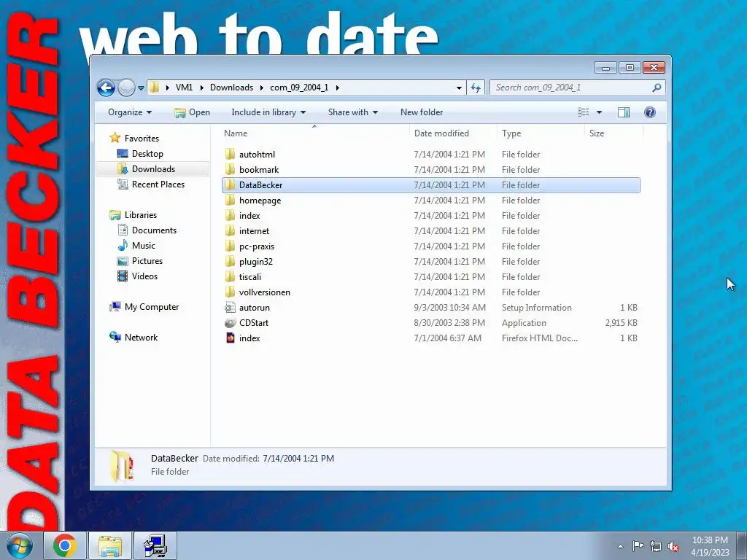Open Recent Places in Favorites

tap(158, 184)
